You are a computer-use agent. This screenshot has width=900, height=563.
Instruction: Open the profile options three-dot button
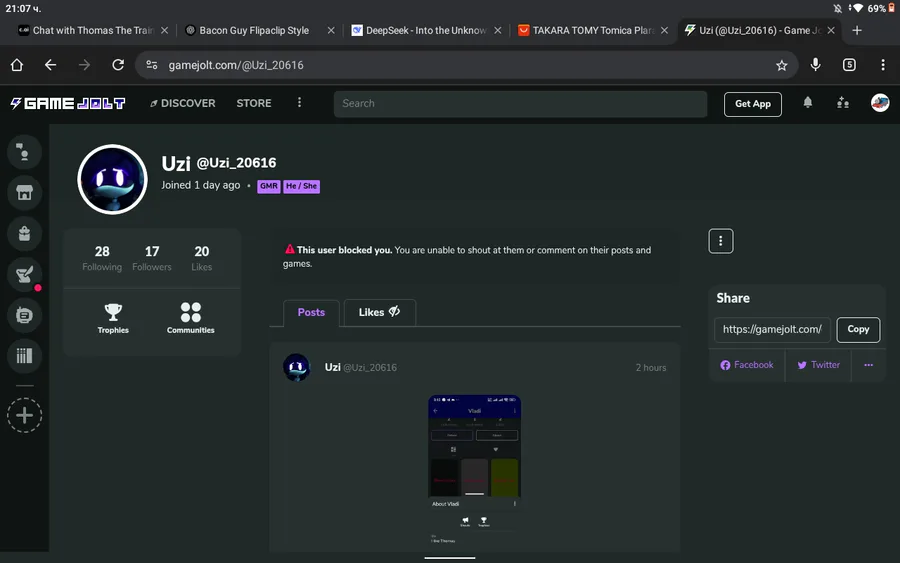coord(720,241)
